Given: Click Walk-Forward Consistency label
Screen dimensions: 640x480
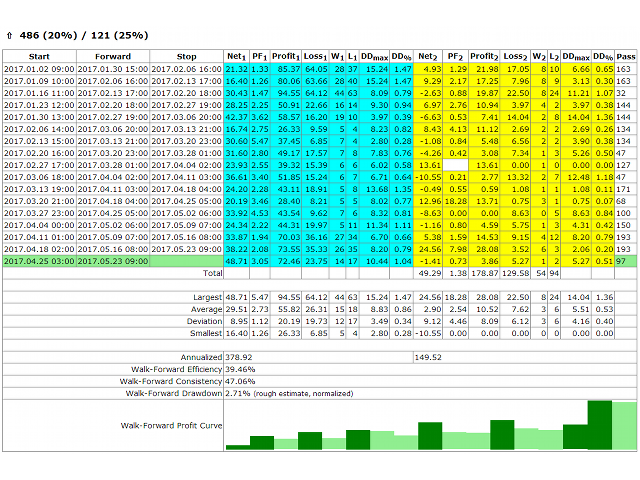Looking at the screenshot, I should (171, 381).
